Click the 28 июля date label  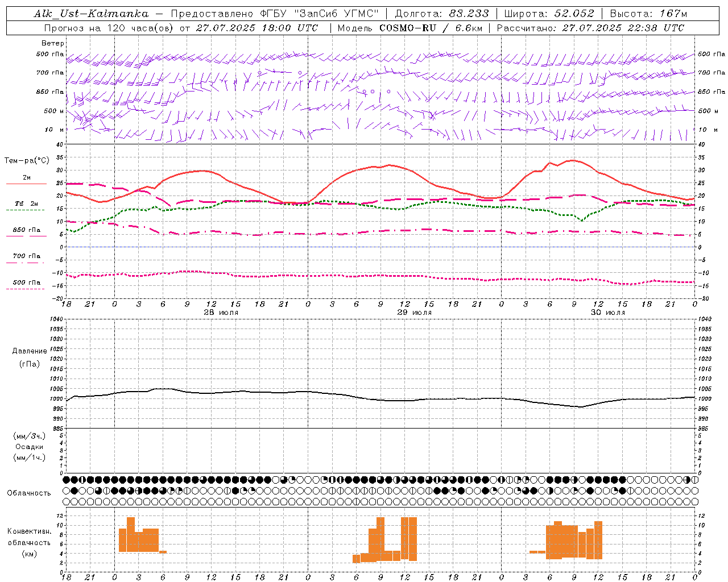(221, 313)
